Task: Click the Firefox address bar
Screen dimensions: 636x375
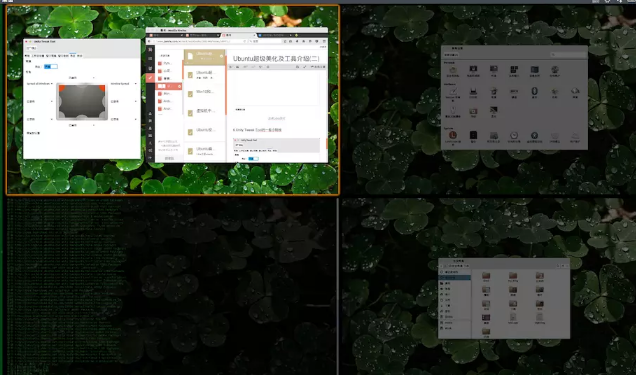Action: tap(200, 41)
